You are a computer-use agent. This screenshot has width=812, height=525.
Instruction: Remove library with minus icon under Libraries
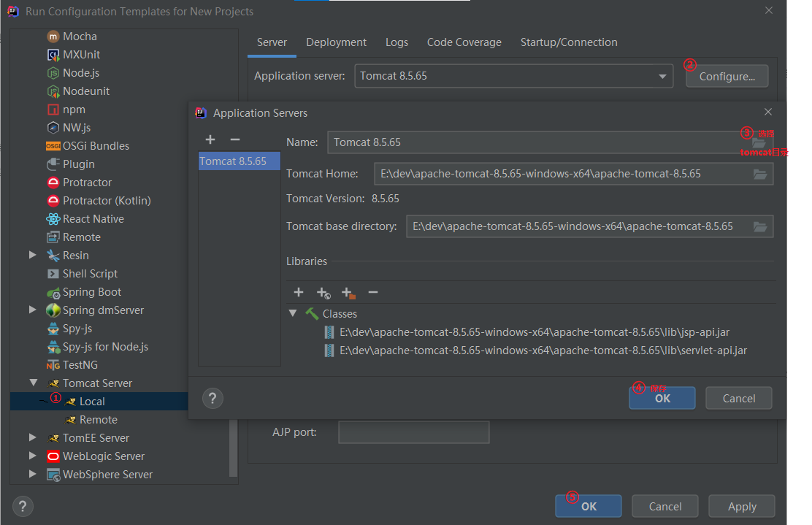(x=373, y=292)
